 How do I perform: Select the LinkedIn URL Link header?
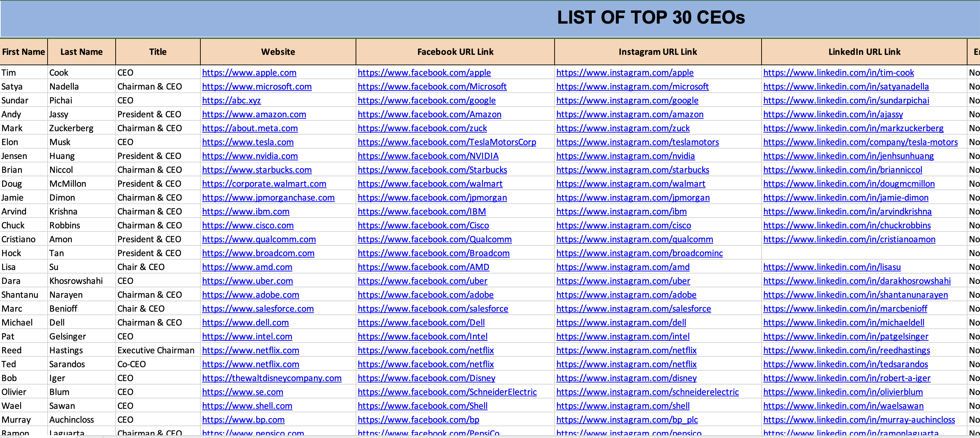pos(864,52)
